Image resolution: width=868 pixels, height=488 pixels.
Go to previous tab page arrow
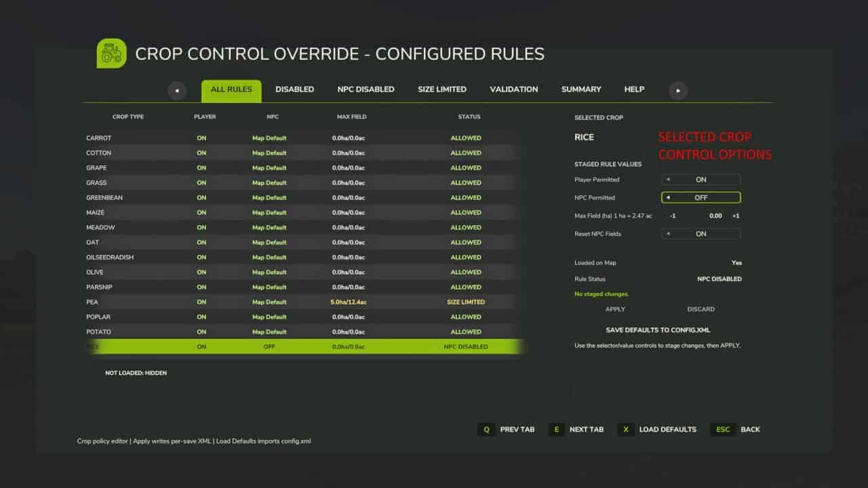(177, 90)
